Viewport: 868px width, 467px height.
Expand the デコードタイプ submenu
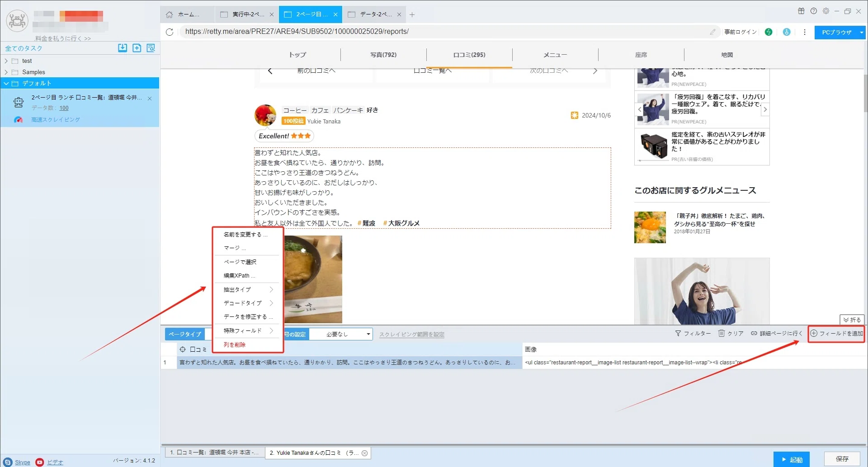[248, 303]
